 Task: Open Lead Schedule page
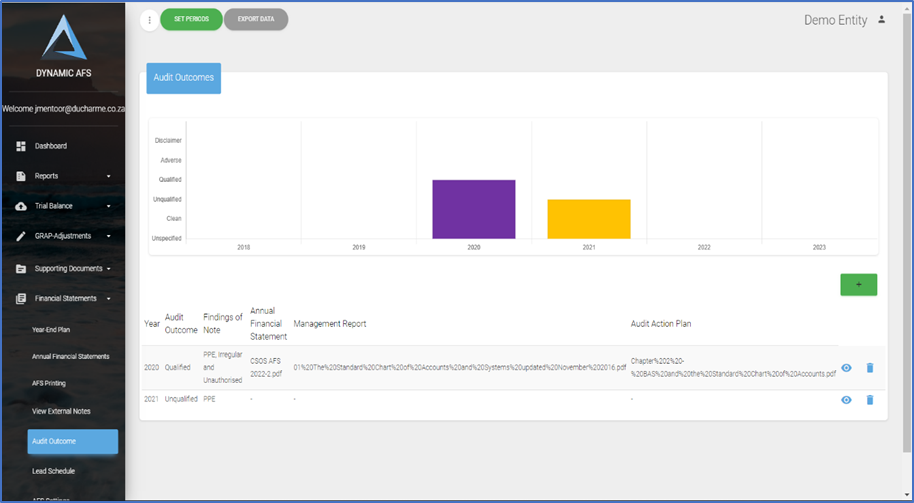[53, 472]
